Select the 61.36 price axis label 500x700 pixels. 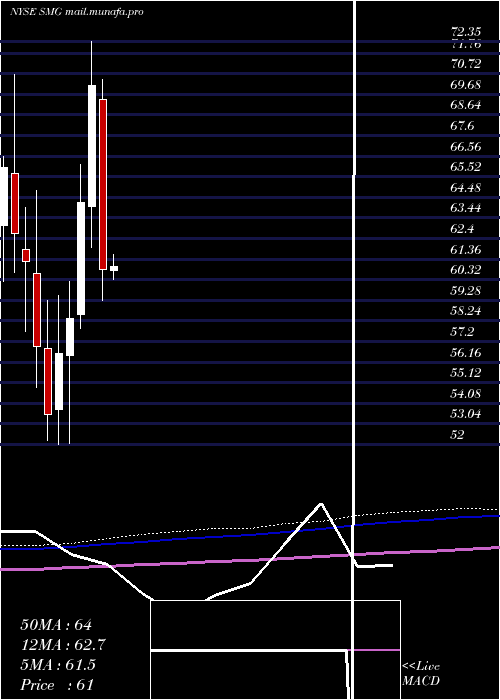coord(466,249)
